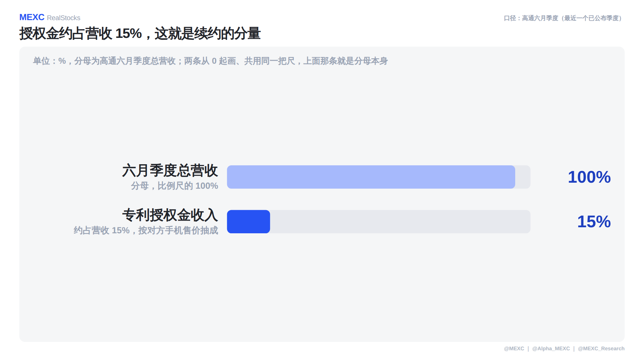Screen dimensions: 644x362
Task: Click the RealStocks label beside MEXC
Action: [x=64, y=18]
